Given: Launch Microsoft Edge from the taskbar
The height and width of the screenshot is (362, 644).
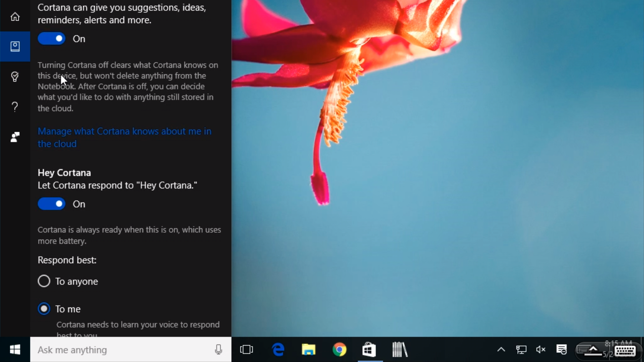Looking at the screenshot, I should [x=278, y=349].
